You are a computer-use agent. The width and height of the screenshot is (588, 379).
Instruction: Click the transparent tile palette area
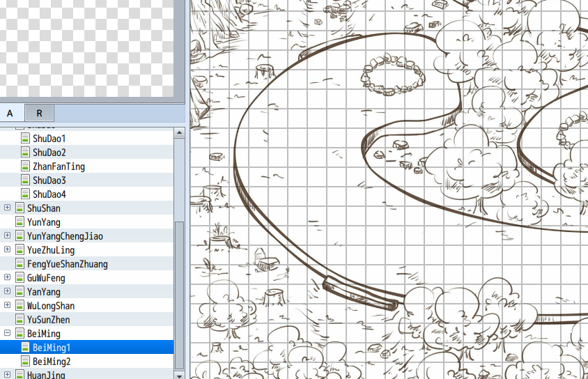click(x=86, y=48)
